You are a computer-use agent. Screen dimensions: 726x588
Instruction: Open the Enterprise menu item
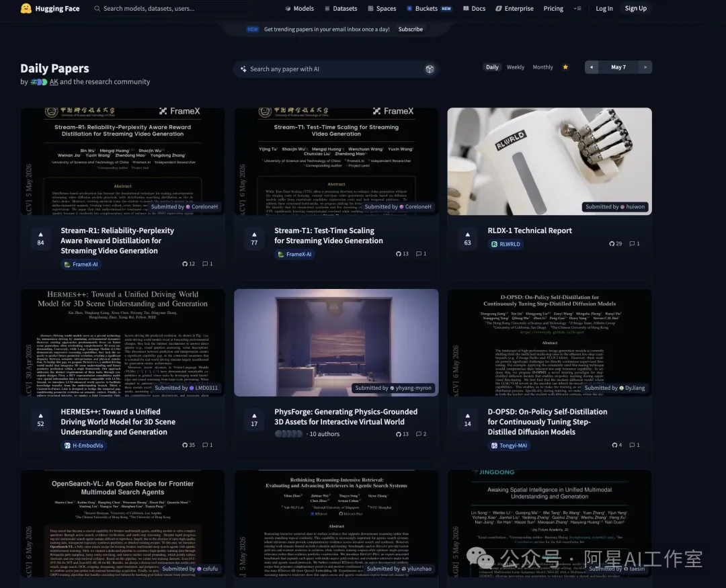[514, 8]
